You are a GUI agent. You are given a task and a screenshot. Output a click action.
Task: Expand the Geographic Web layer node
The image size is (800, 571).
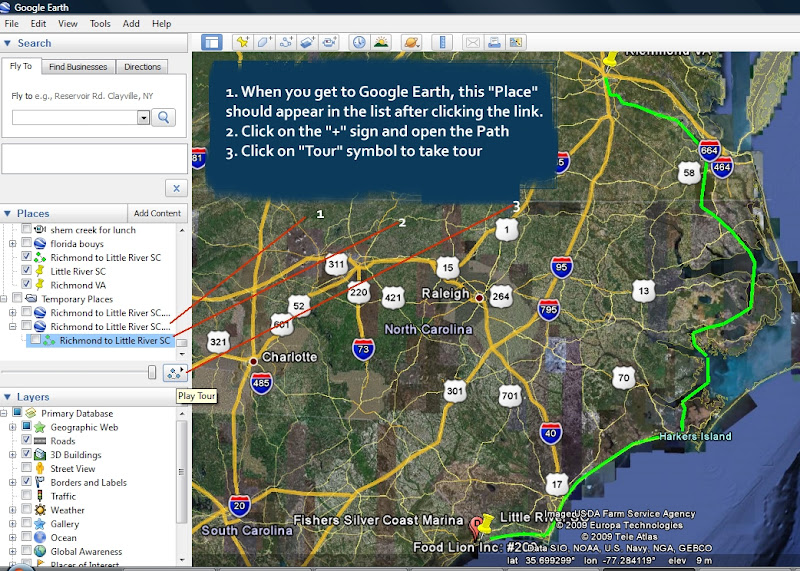[x=12, y=427]
